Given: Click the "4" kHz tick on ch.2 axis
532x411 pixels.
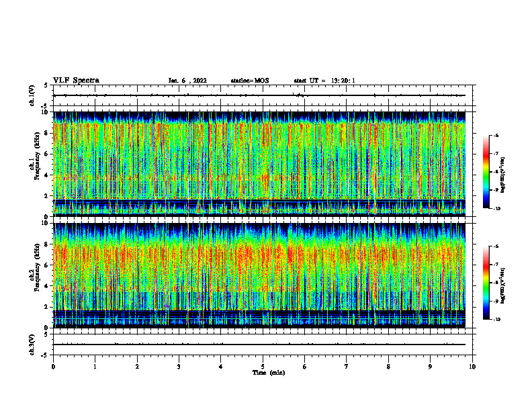Looking at the screenshot, I should 47,286.
